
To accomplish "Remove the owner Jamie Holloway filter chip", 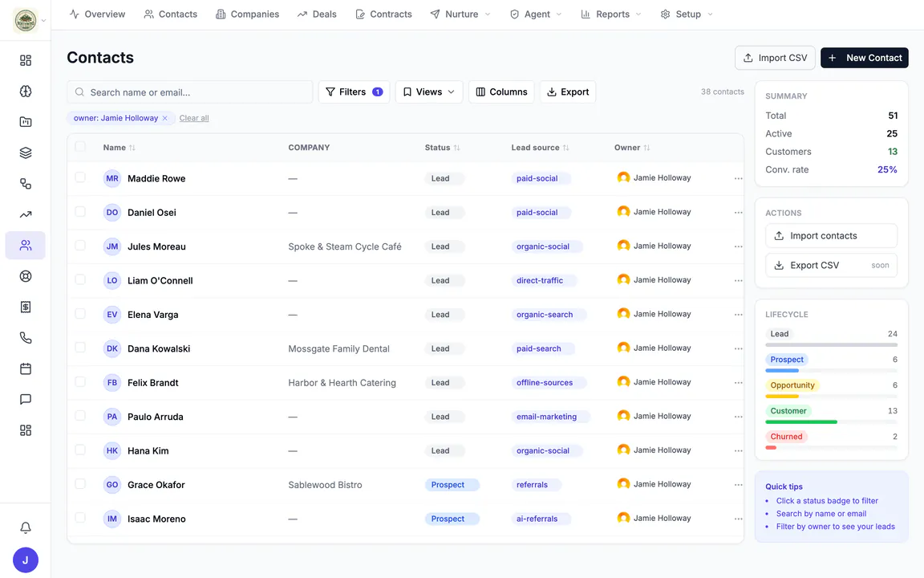I will tap(165, 118).
